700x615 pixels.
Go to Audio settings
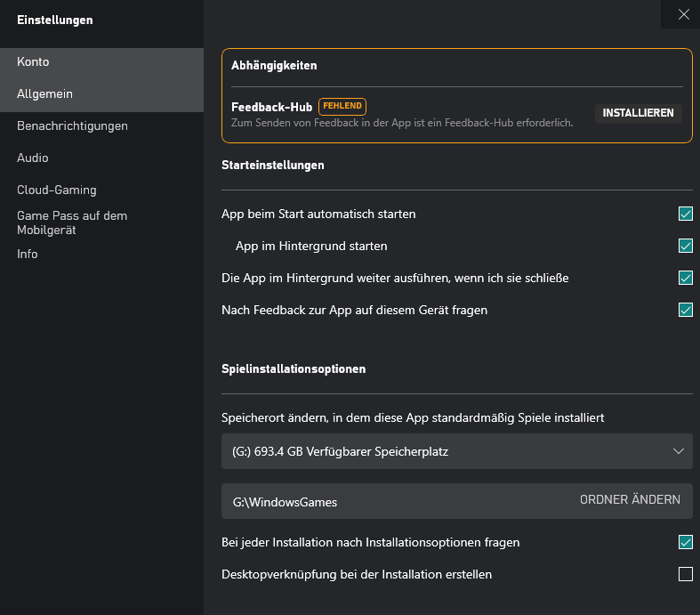[33, 158]
